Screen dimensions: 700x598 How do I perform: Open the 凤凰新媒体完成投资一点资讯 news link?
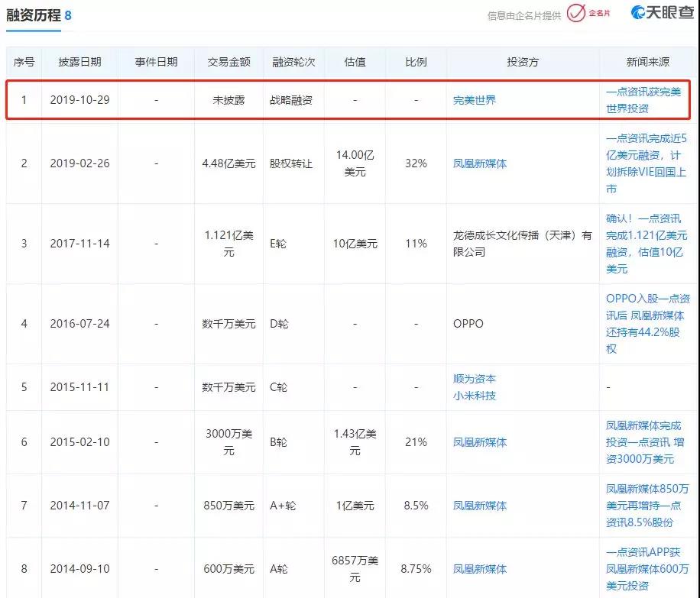click(645, 441)
